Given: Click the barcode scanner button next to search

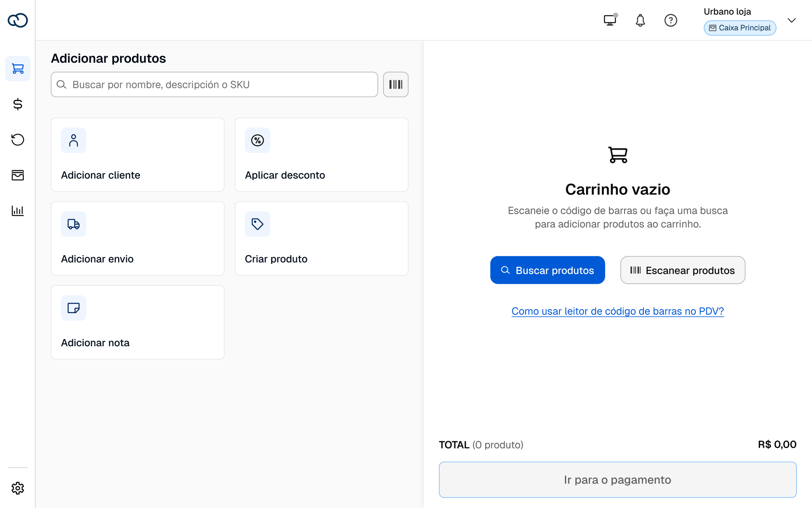Looking at the screenshot, I should click(396, 85).
